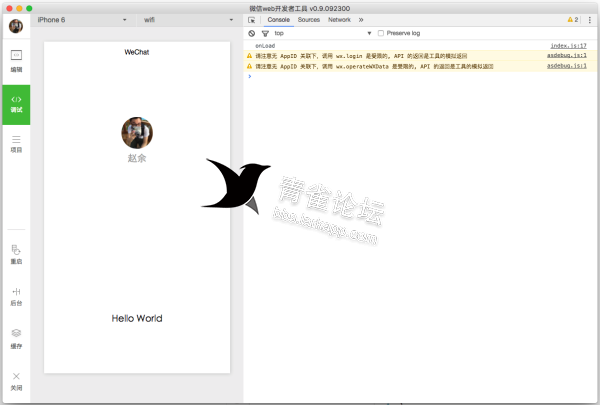Click the onLoad console log entry
Screen dimensions: 600x405
click(265, 46)
